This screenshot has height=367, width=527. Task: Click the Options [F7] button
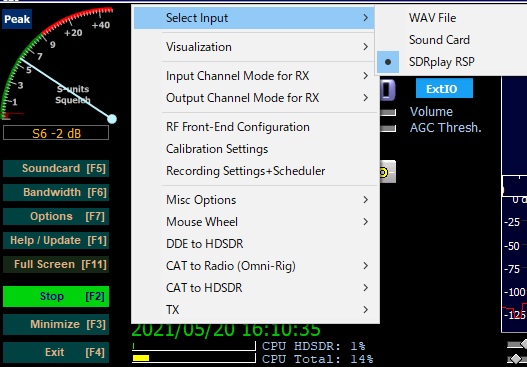pos(56,216)
